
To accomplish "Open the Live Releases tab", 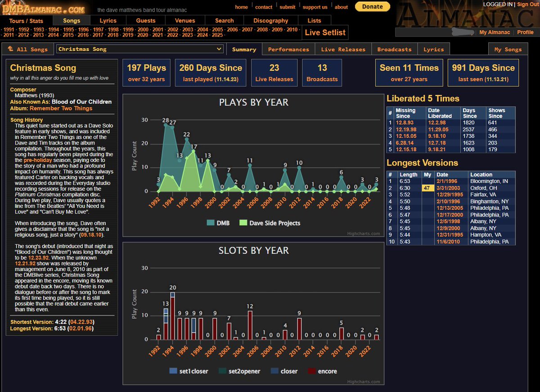I will pos(343,50).
